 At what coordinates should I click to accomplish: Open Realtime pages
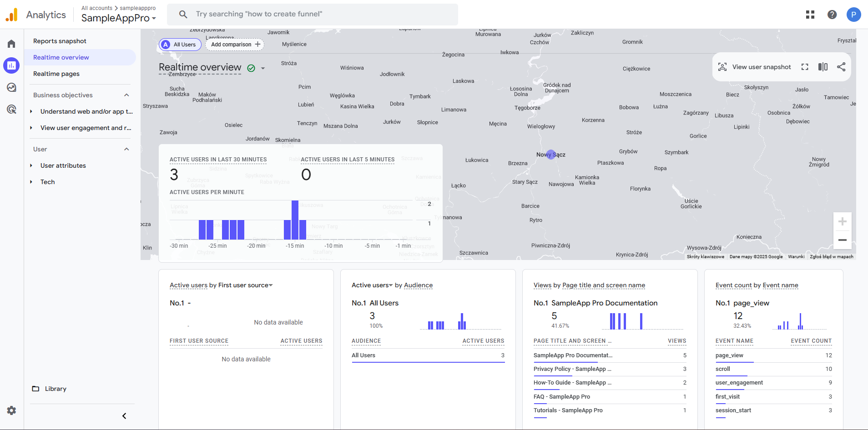56,74
